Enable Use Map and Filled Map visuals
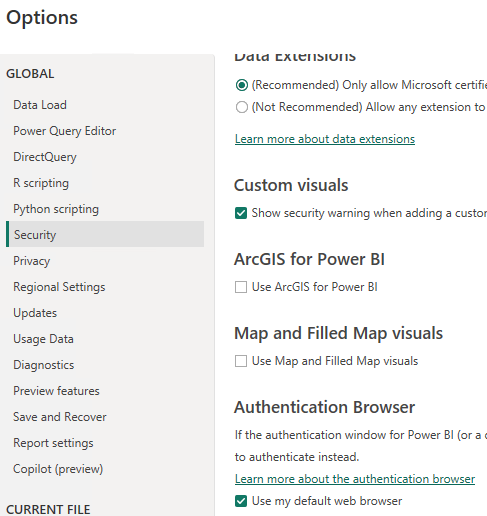The image size is (487, 516). tap(241, 361)
